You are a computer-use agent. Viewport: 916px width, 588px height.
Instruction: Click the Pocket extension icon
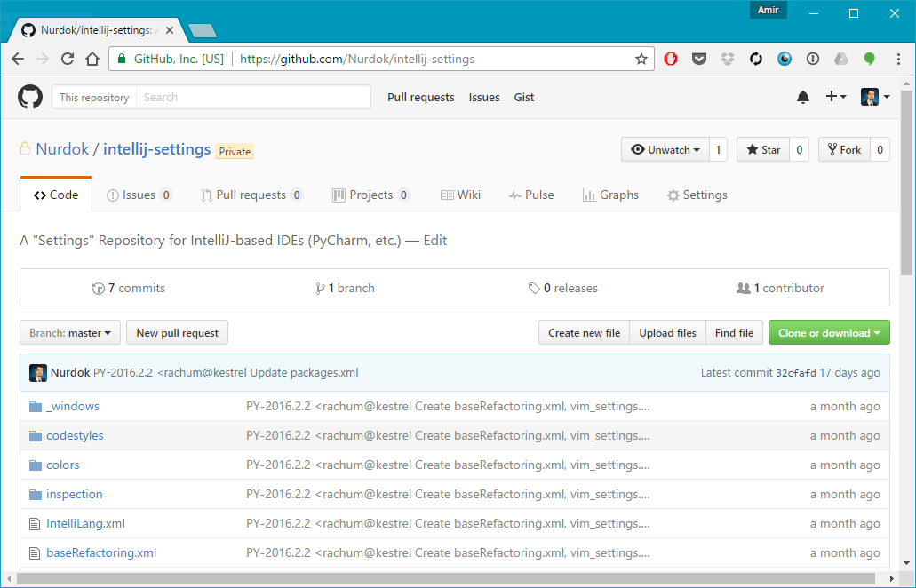tap(698, 59)
